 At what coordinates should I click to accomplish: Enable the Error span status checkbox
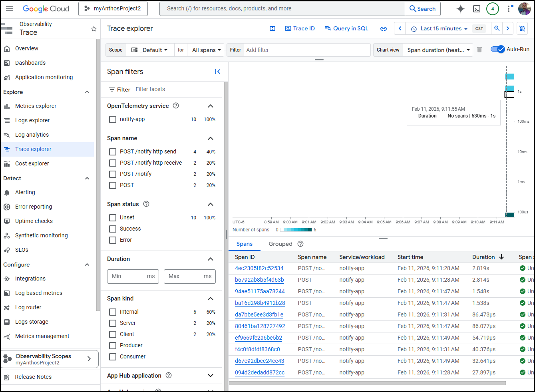pyautogui.click(x=113, y=240)
